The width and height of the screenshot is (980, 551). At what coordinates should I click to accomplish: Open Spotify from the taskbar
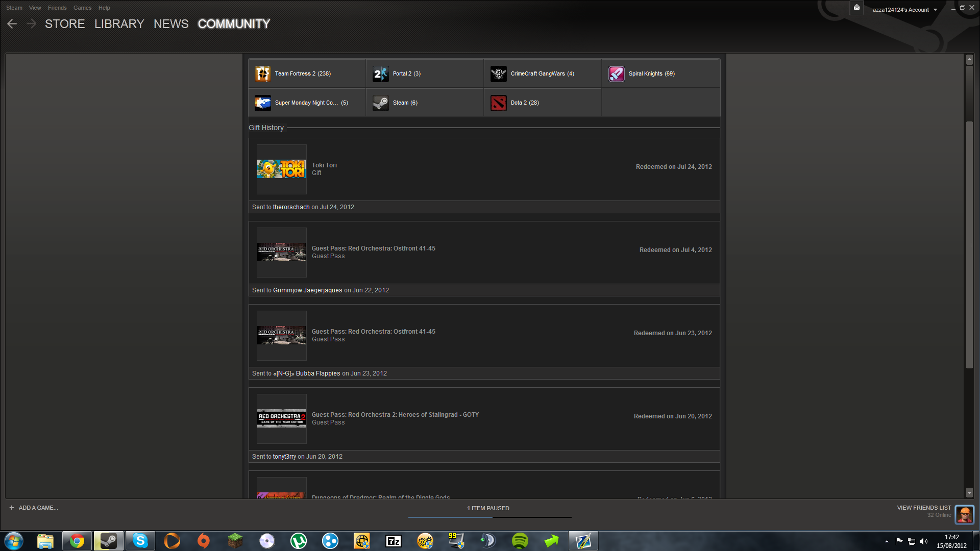(520, 541)
